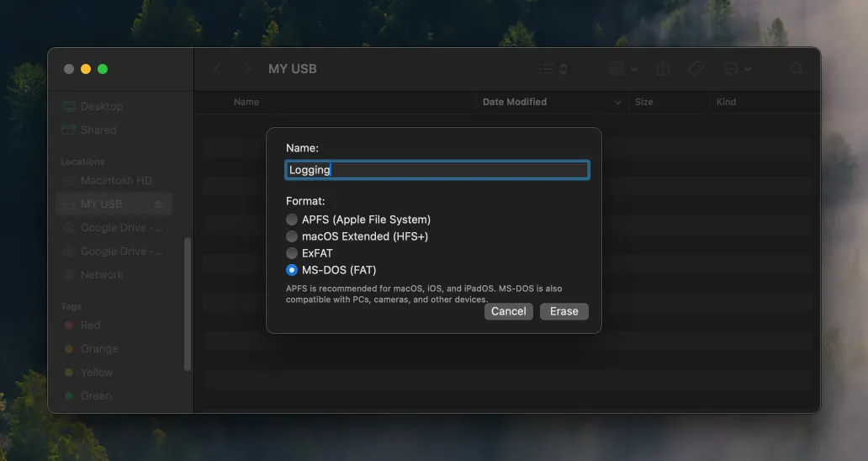Sort by Size column header
The height and width of the screenshot is (461, 868).
tap(643, 102)
